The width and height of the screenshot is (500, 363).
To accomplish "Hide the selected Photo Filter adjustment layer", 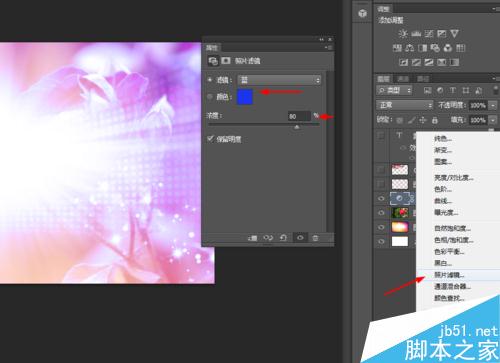I will 381,199.
